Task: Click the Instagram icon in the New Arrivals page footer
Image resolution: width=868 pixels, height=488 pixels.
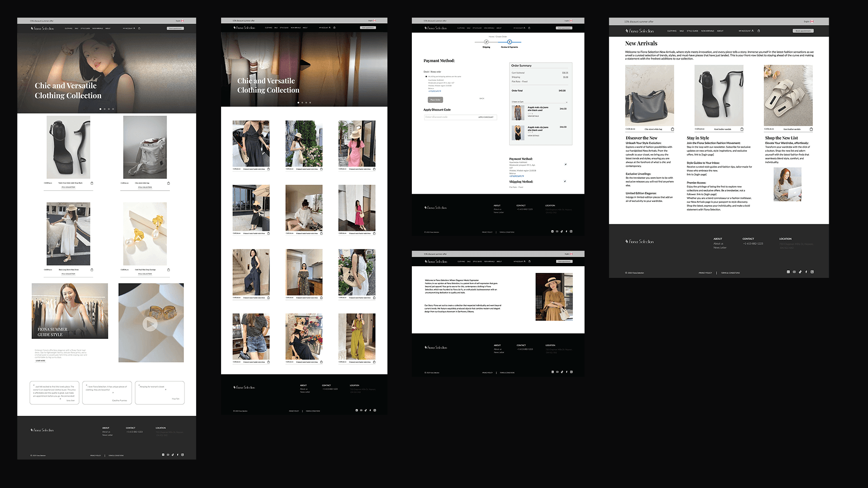Action: (x=812, y=272)
